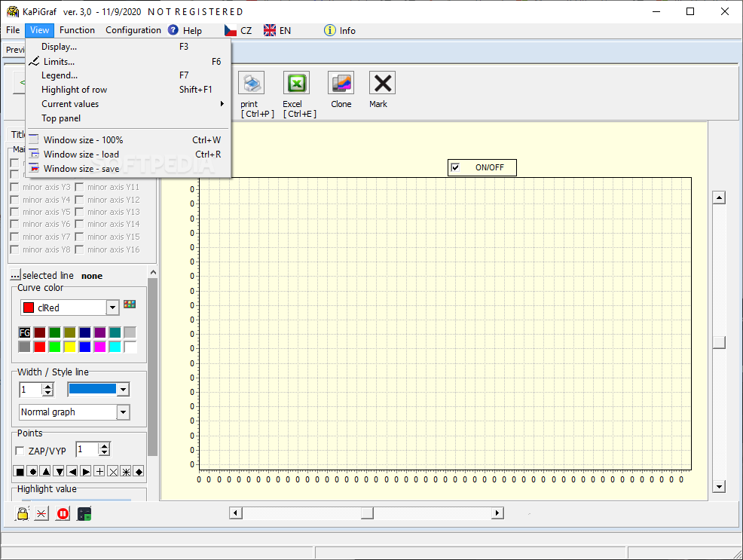Image resolution: width=743 pixels, height=560 pixels.
Task: Open the Configuration menu
Action: pyautogui.click(x=133, y=30)
